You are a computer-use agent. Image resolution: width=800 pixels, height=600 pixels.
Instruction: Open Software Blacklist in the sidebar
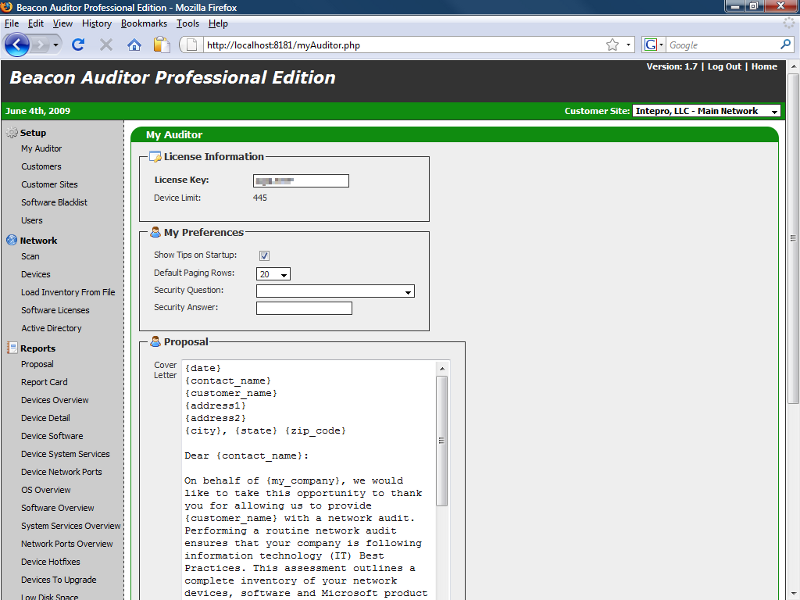pyautogui.click(x=54, y=202)
